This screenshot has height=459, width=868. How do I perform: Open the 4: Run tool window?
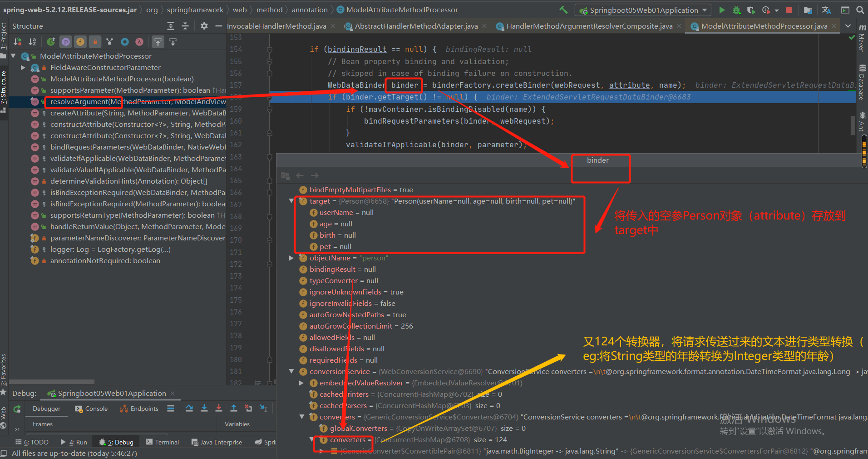click(x=74, y=442)
